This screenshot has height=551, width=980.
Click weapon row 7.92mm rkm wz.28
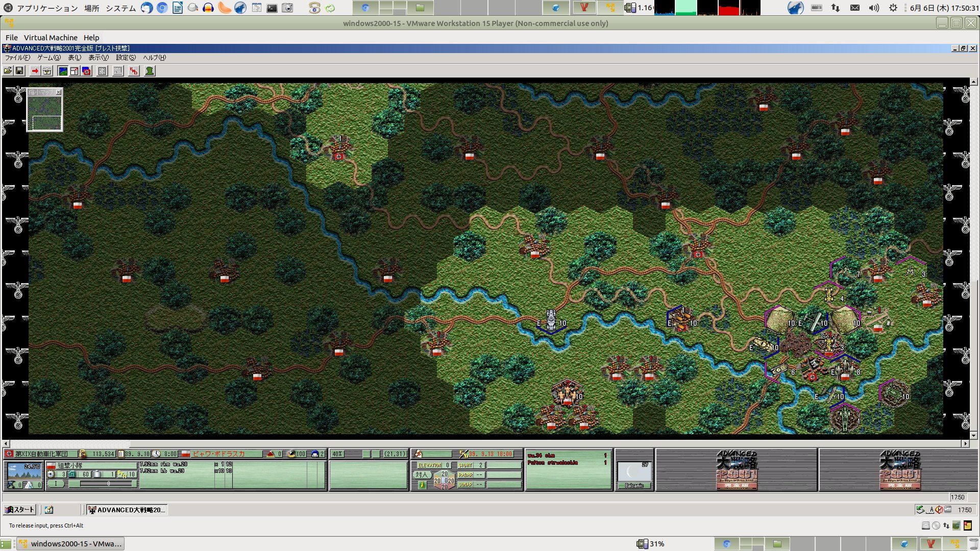tap(186, 464)
